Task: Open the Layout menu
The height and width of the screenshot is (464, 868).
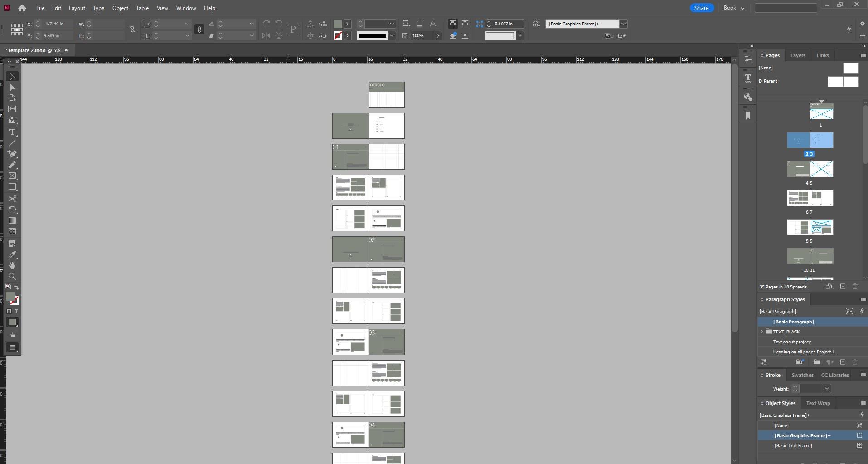Action: click(77, 8)
